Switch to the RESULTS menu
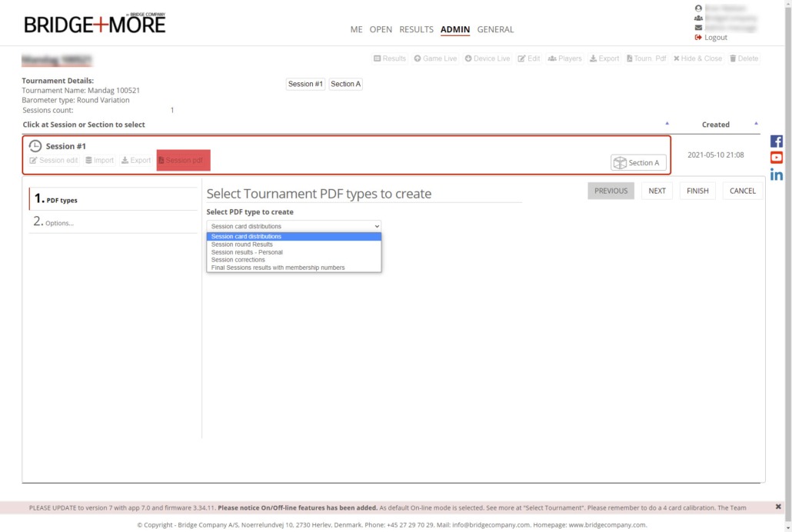This screenshot has height=532, width=792. [416, 30]
